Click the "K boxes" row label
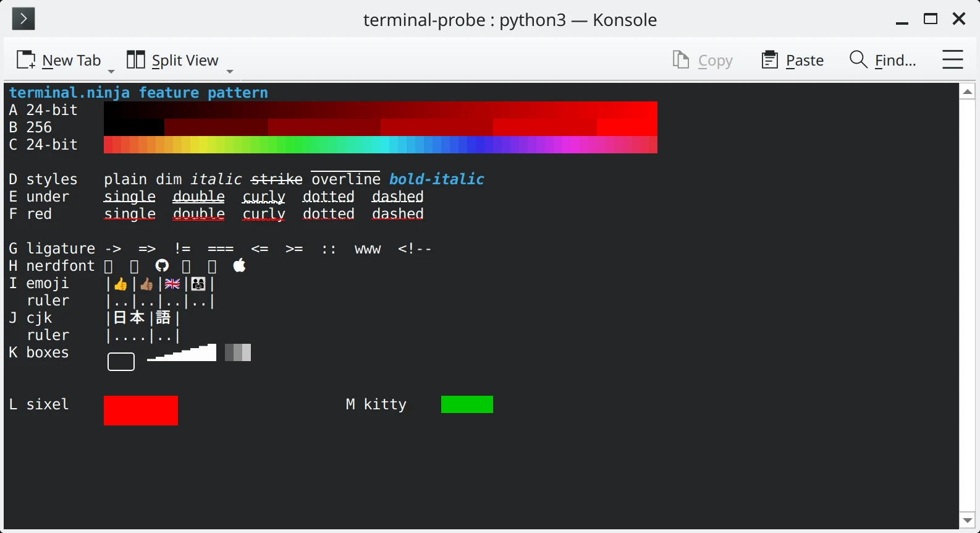This screenshot has width=980, height=533. tap(39, 352)
